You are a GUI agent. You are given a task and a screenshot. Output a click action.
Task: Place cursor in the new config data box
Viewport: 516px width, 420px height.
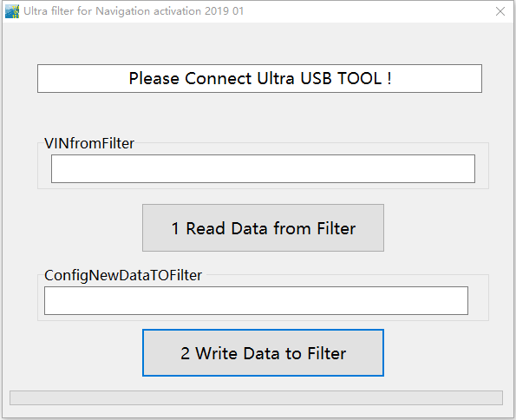(256, 300)
